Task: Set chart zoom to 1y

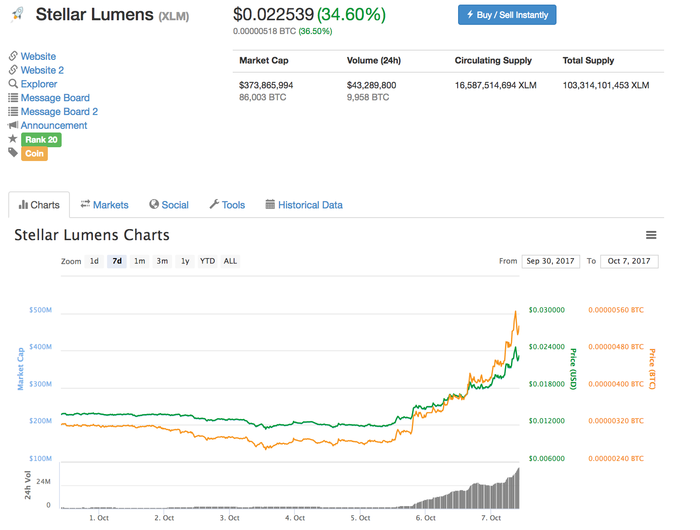Action: (185, 261)
